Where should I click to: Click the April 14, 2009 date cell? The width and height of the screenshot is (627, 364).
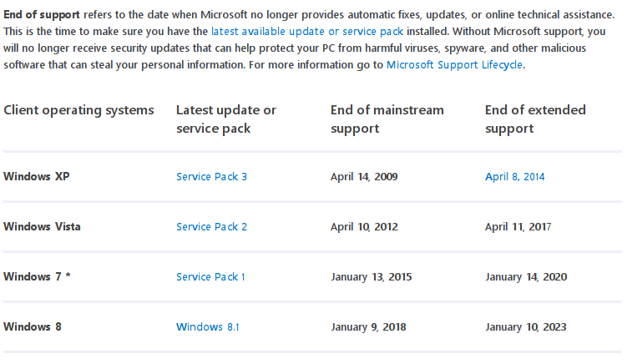364,177
